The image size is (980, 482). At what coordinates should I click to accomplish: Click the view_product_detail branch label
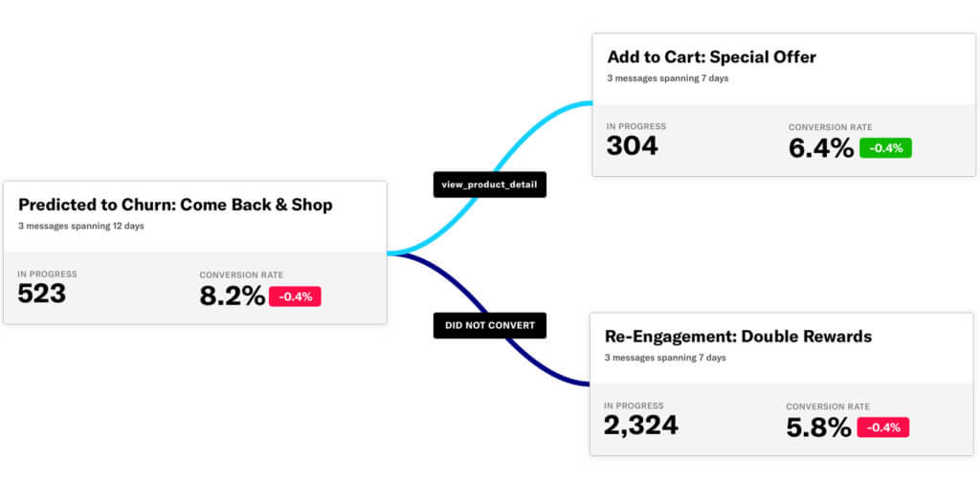489,185
